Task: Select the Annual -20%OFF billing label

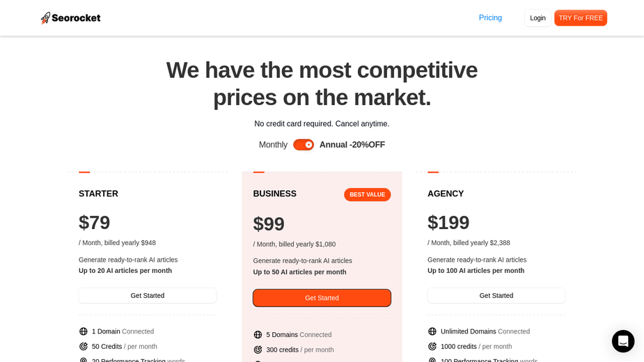Action: point(352,145)
